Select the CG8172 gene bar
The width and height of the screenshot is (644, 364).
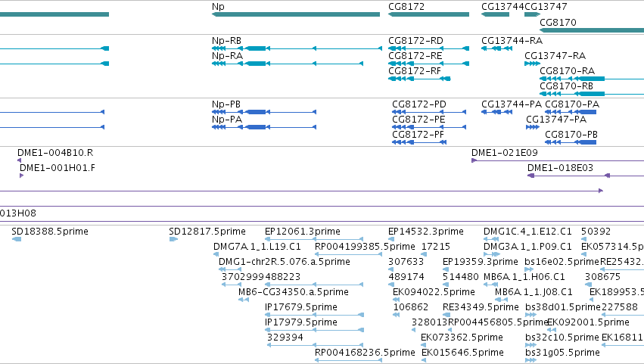(428, 14)
